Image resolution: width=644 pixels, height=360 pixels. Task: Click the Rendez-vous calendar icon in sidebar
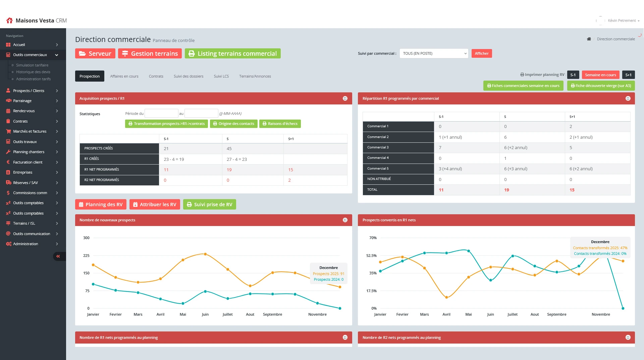coord(8,111)
